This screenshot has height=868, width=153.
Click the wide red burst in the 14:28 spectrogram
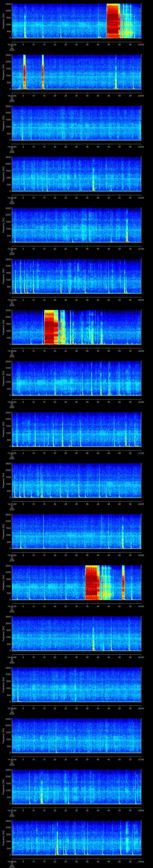51,327
